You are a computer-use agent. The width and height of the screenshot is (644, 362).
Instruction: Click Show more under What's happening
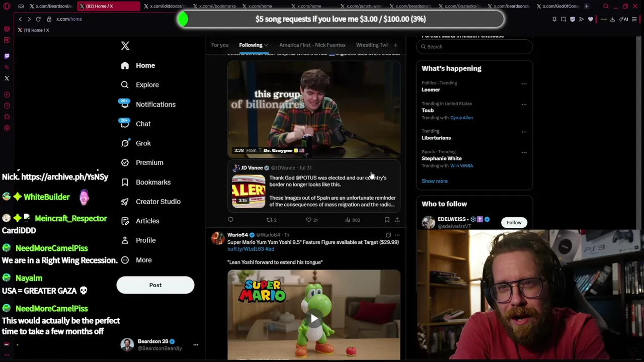click(x=435, y=181)
